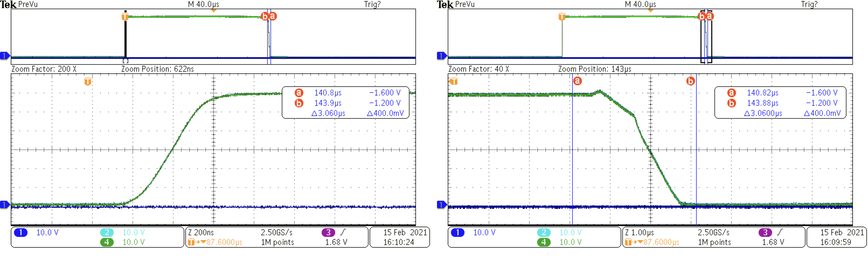Click the rising-edge slope symbol next to channel 3 in the 16:09:59 capture

click(780, 232)
